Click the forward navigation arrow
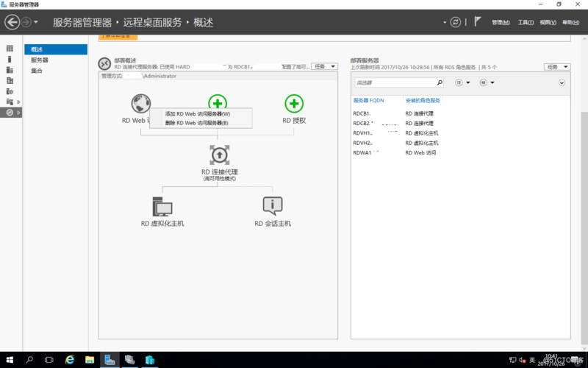 (x=26, y=22)
